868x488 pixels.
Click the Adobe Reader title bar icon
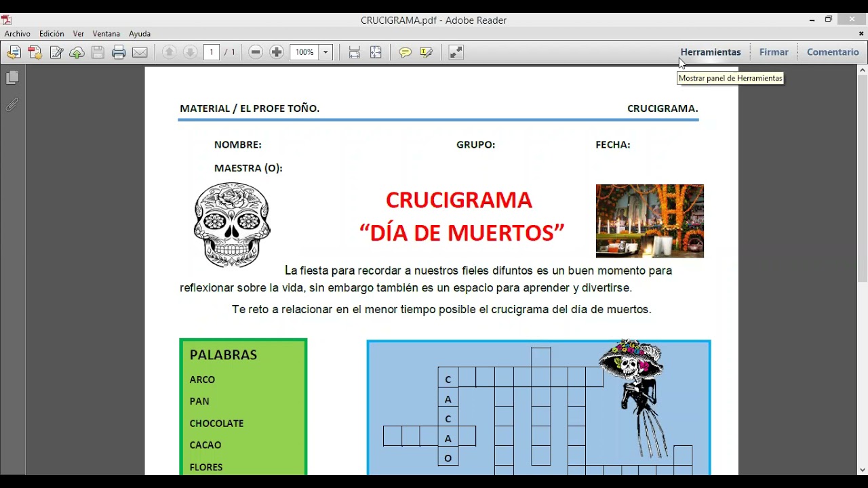pyautogui.click(x=7, y=20)
